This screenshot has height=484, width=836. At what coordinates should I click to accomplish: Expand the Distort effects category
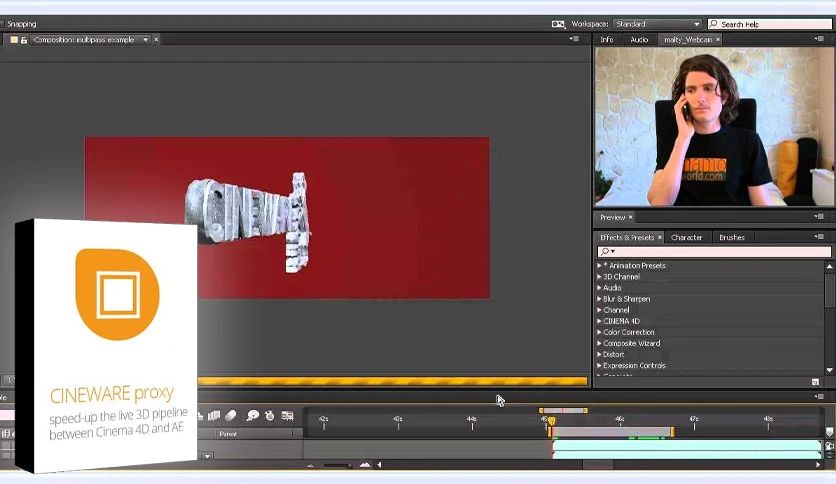coord(599,354)
